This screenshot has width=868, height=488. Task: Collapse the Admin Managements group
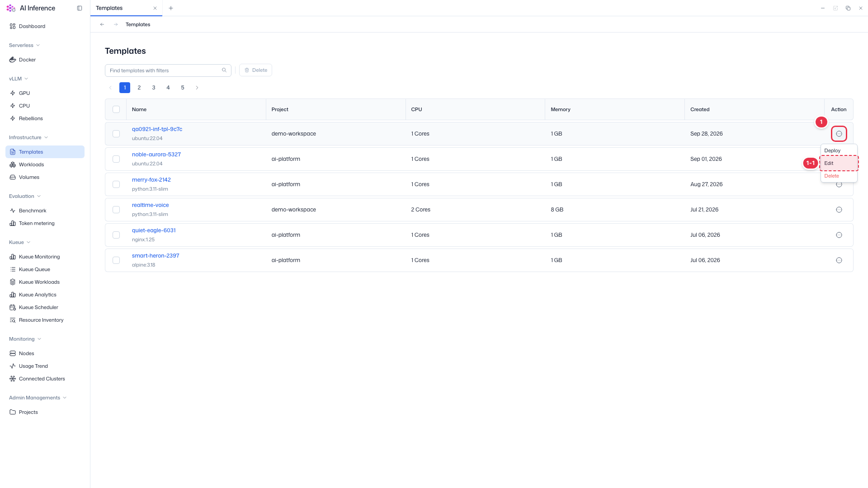38,398
